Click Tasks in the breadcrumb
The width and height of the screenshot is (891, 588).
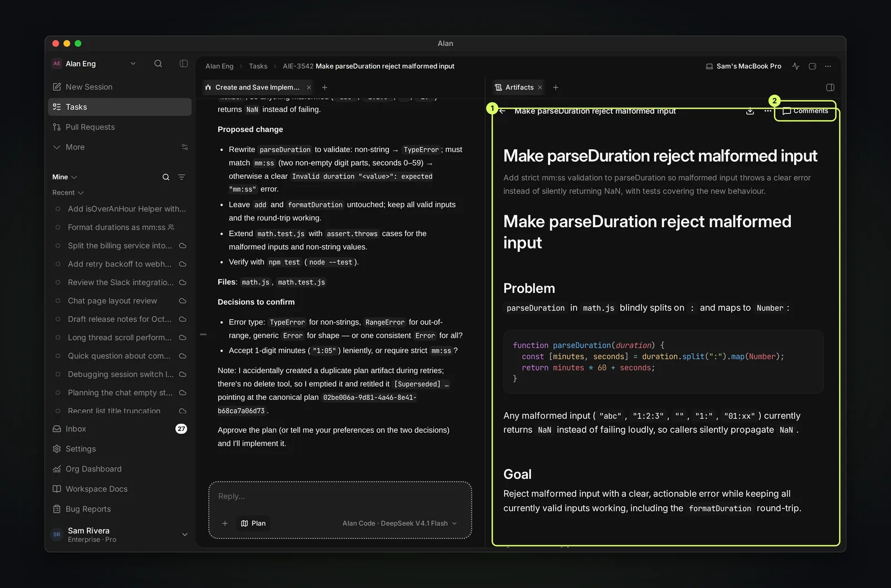[x=258, y=66]
